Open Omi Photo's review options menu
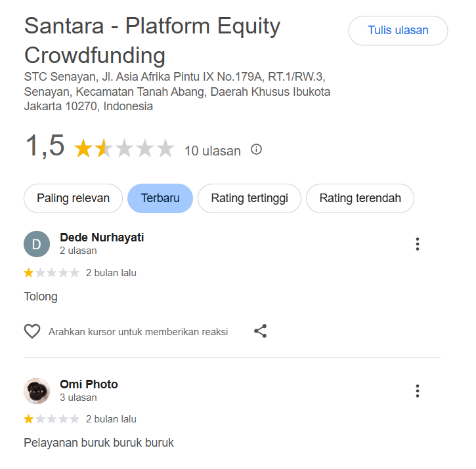 coord(417,392)
